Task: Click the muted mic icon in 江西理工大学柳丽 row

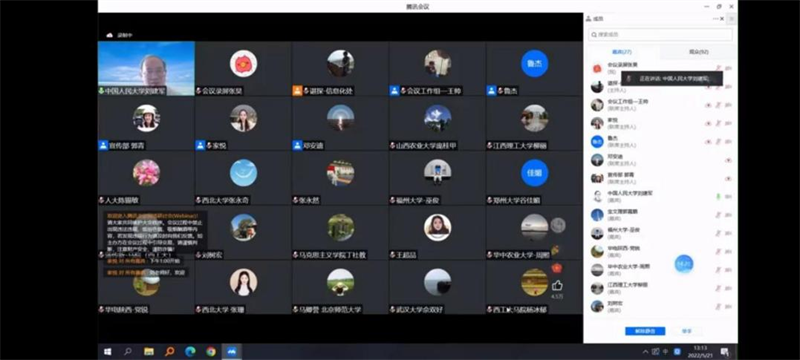Action: pyautogui.click(x=718, y=288)
